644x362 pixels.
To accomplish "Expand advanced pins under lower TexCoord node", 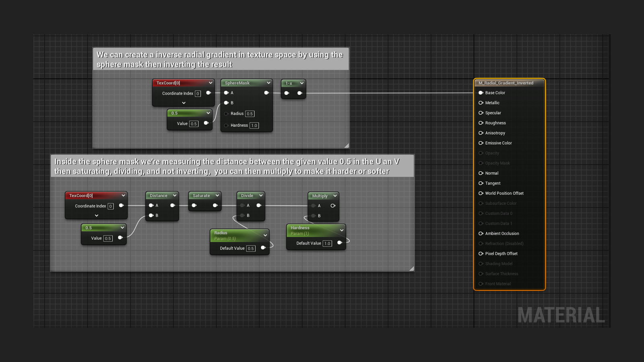I will tap(97, 216).
